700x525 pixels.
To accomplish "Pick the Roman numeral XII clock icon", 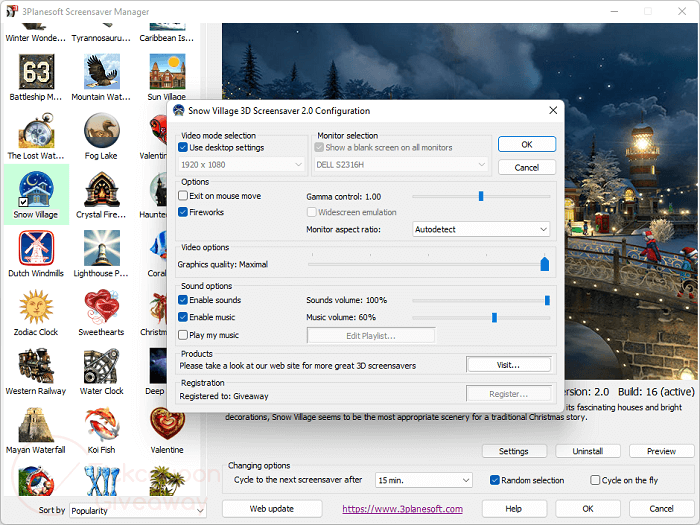I will pyautogui.click(x=101, y=481).
